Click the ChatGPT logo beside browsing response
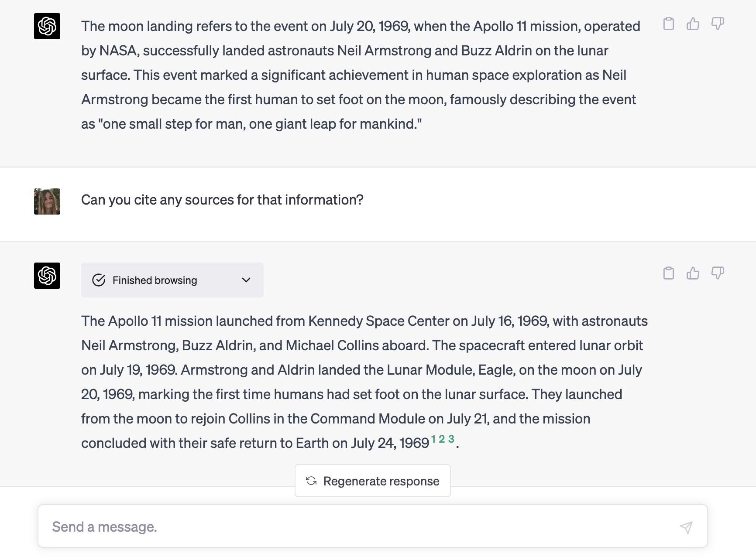 click(47, 276)
